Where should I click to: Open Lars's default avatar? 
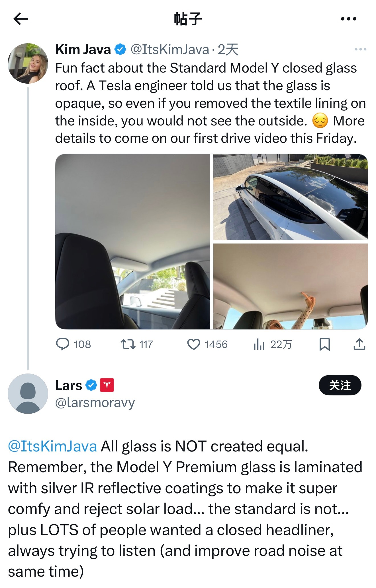(28, 394)
